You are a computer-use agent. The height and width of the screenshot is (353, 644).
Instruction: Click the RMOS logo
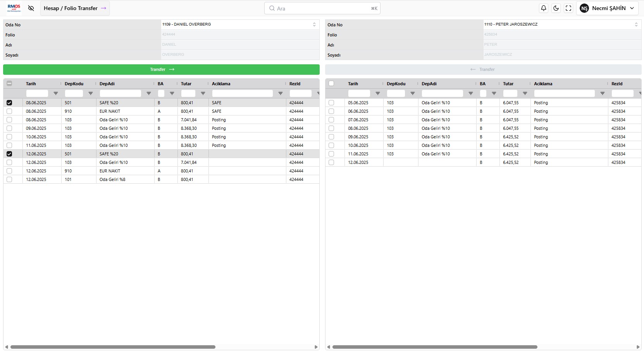pos(14,8)
